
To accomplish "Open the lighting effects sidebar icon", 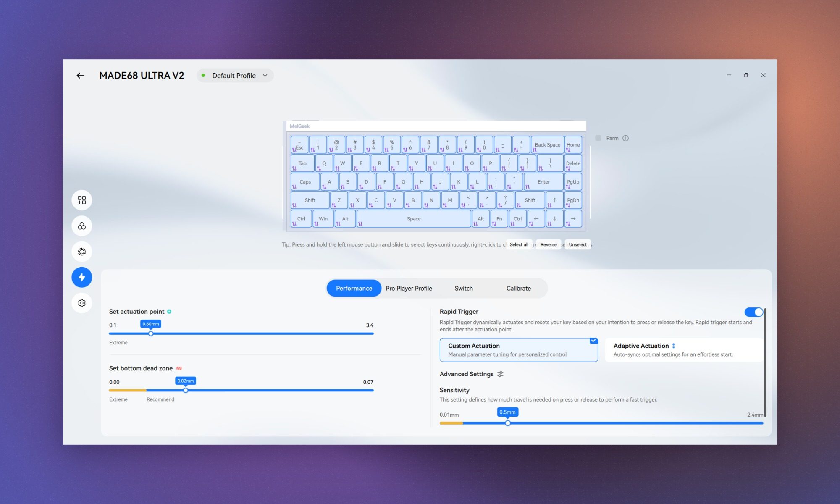I will [82, 226].
